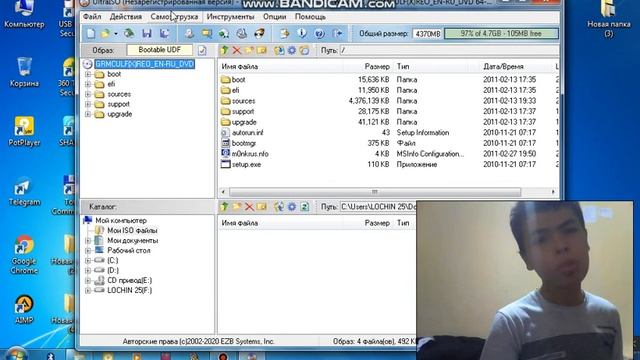Click the Google Chrome desktop icon
This screenshot has width=640, height=360.
pyautogui.click(x=24, y=255)
